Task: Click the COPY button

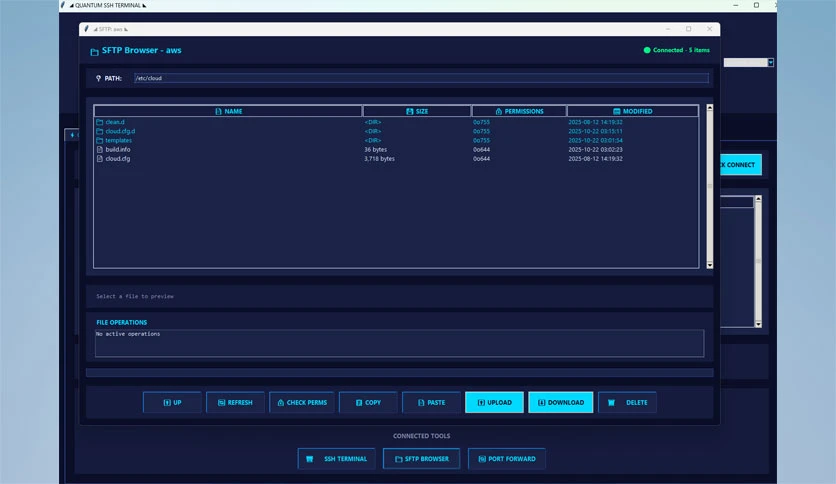Action: coord(368,402)
